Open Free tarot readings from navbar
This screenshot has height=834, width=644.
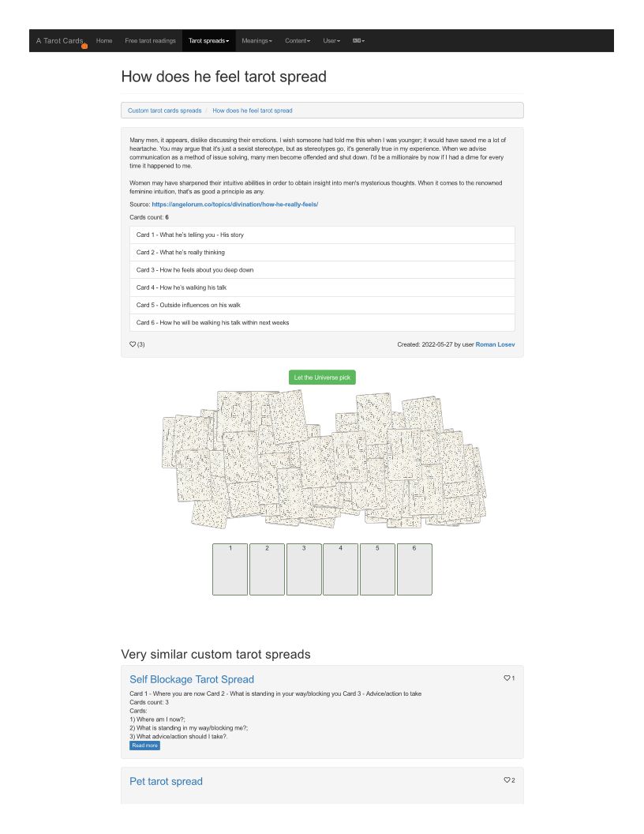(x=150, y=40)
